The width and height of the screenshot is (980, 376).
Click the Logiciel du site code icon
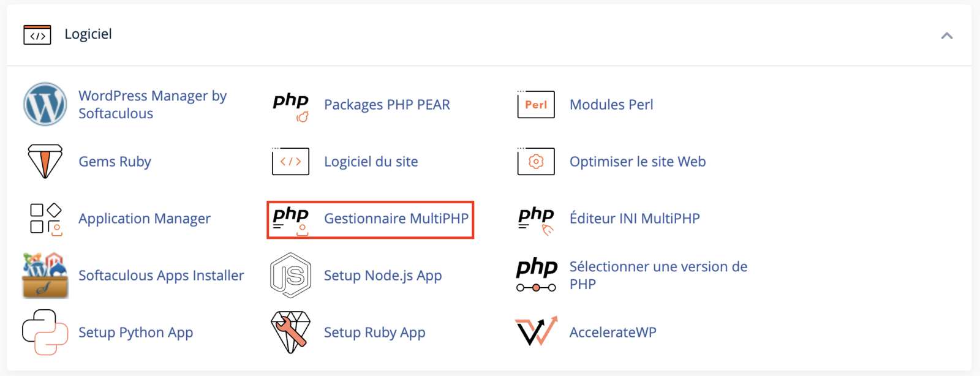click(290, 161)
